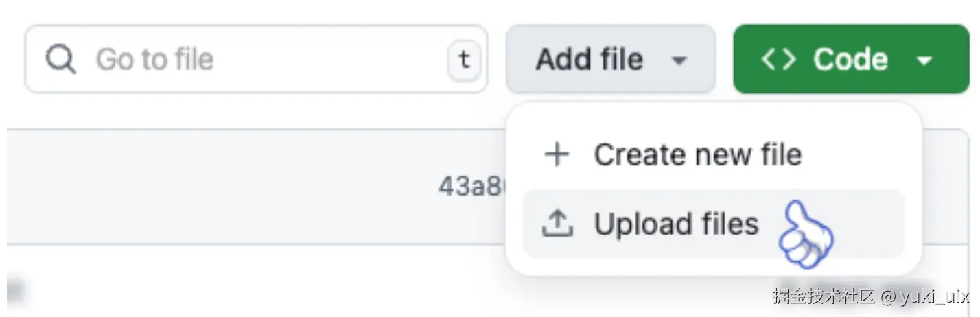Focus the Go to file search field
The height and width of the screenshot is (317, 980).
click(256, 59)
